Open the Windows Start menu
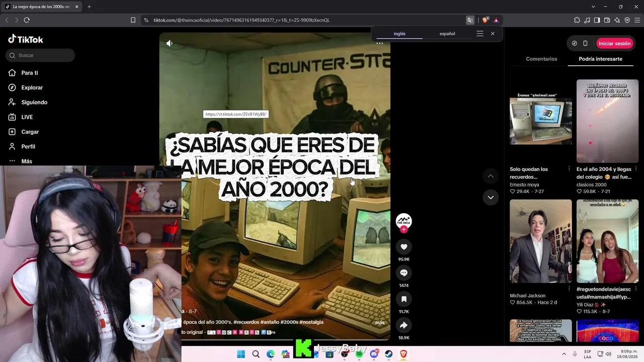Image resolution: width=644 pixels, height=362 pixels. click(241, 354)
